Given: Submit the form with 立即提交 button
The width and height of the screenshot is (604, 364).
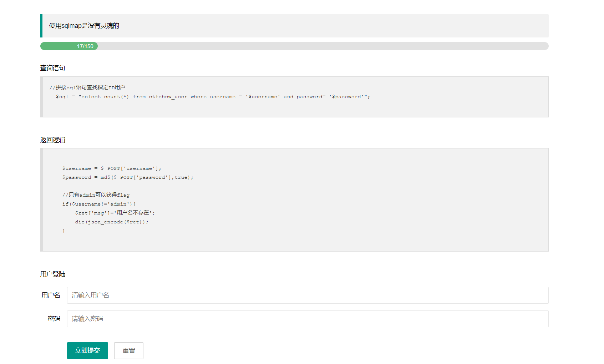Looking at the screenshot, I should pos(87,350).
